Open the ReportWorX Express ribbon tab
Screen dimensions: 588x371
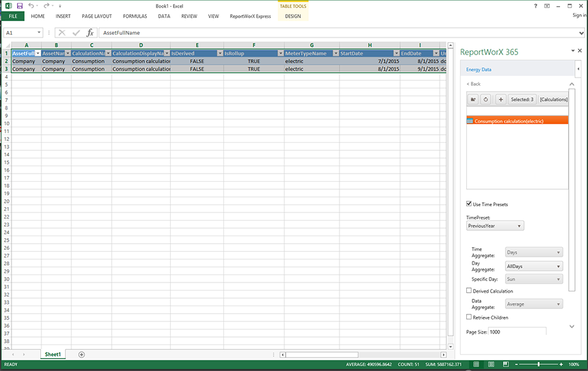coord(250,16)
